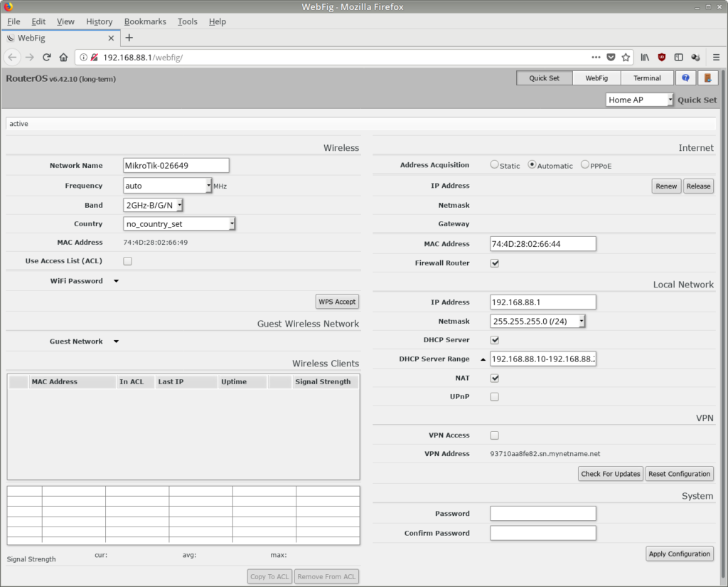Open the View menu
This screenshot has width=728, height=587.
[x=65, y=21]
